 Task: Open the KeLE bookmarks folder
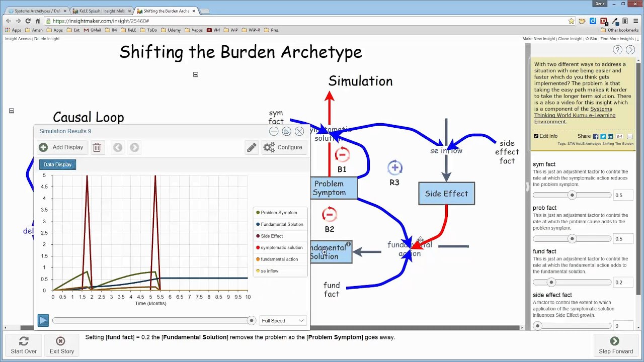pyautogui.click(x=128, y=30)
